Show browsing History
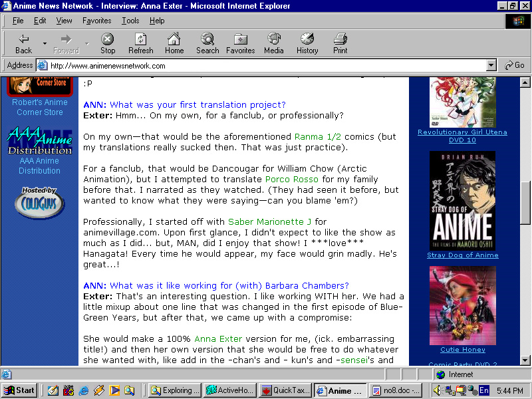 [307, 43]
